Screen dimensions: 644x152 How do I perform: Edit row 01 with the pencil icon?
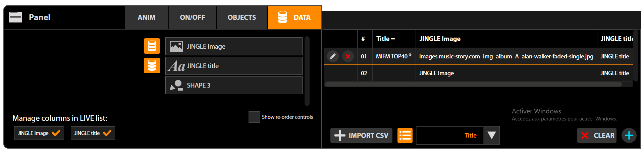pyautogui.click(x=333, y=56)
